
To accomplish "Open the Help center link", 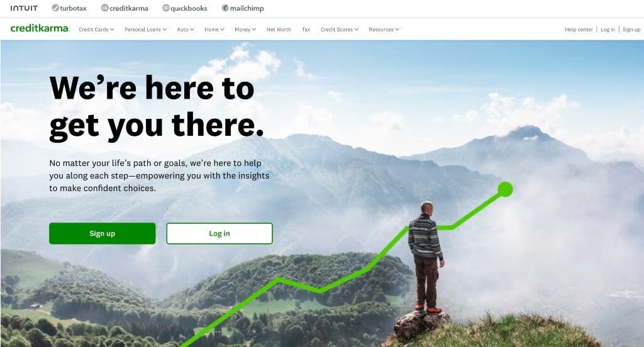I will click(x=579, y=30).
